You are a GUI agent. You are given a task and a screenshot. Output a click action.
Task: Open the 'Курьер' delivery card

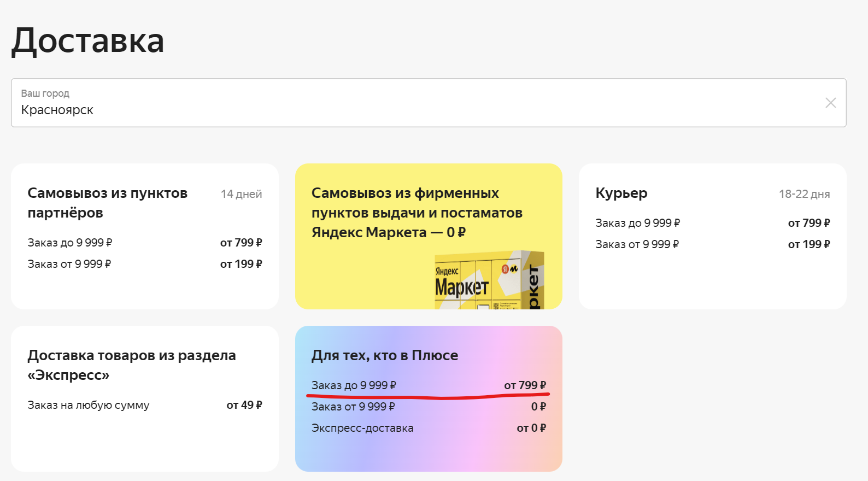(713, 236)
